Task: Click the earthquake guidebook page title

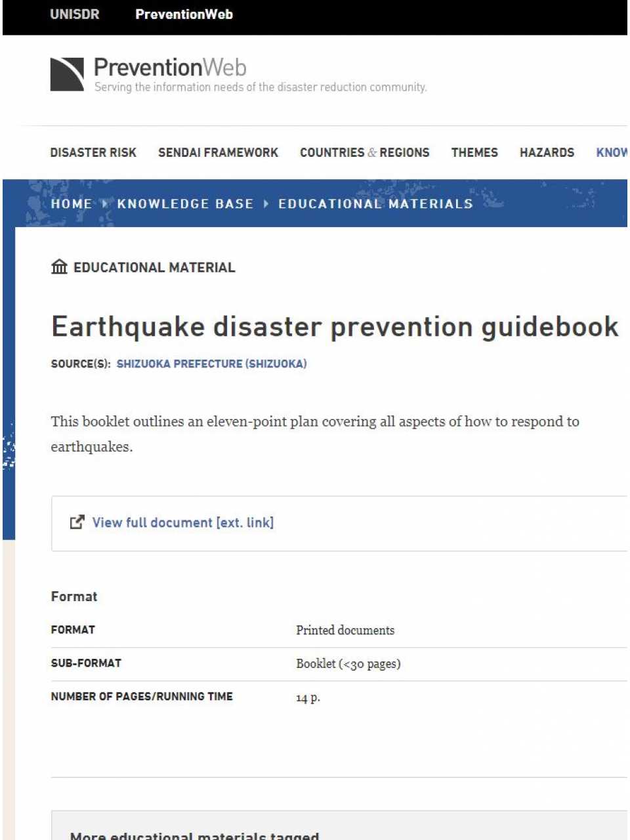Action: [x=334, y=326]
